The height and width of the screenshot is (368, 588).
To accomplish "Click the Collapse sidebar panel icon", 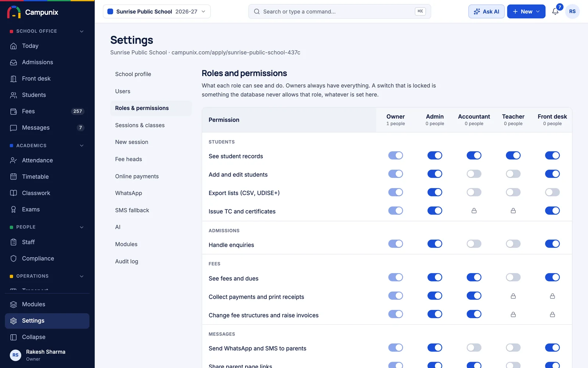I will pyautogui.click(x=14, y=337).
